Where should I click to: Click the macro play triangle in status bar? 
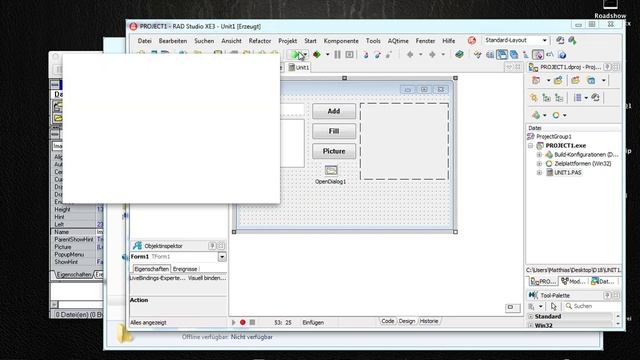coord(233,322)
